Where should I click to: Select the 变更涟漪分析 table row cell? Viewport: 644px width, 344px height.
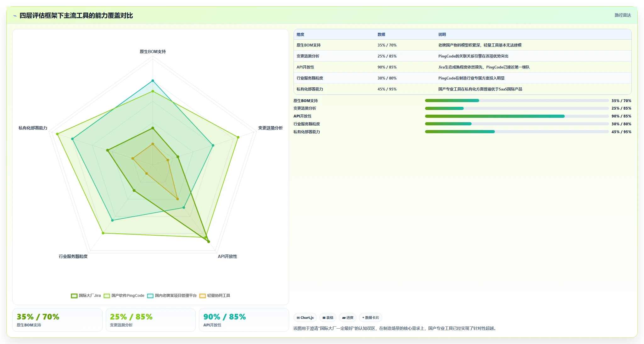(308, 56)
